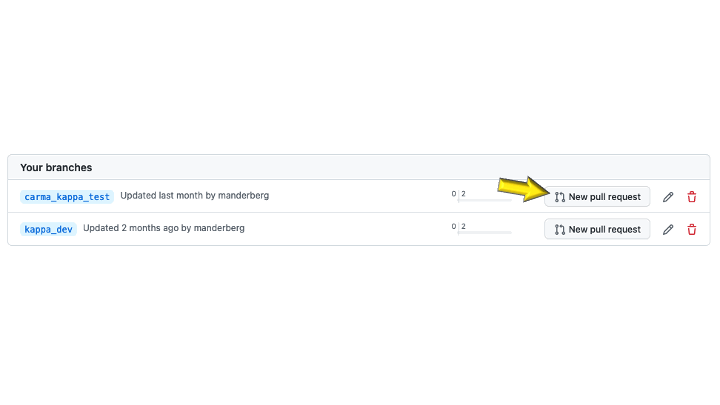Click the ahead count 2 for carma_kappa_test
This screenshot has height=405, width=720.
(x=464, y=193)
